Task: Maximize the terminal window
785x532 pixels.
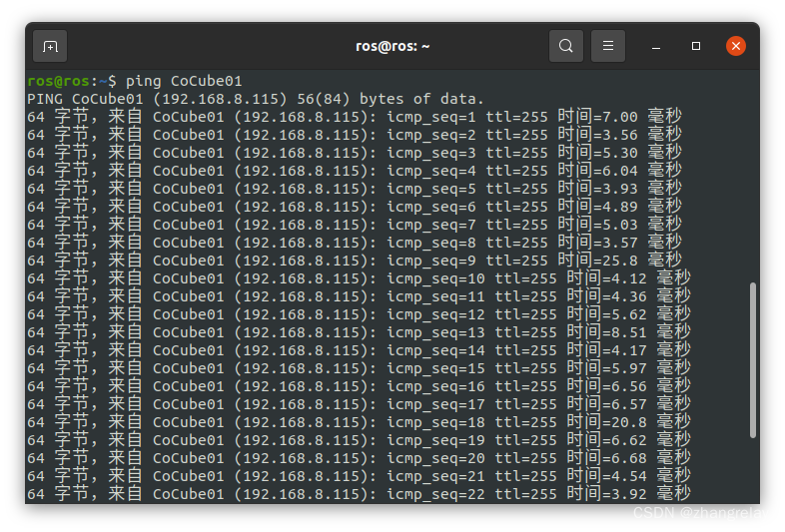Action: tap(696, 46)
